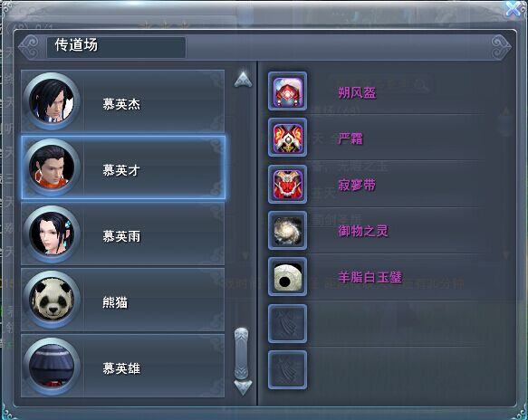Click the 慕英才 character portrait
This screenshot has width=528, height=420.
pos(52,167)
